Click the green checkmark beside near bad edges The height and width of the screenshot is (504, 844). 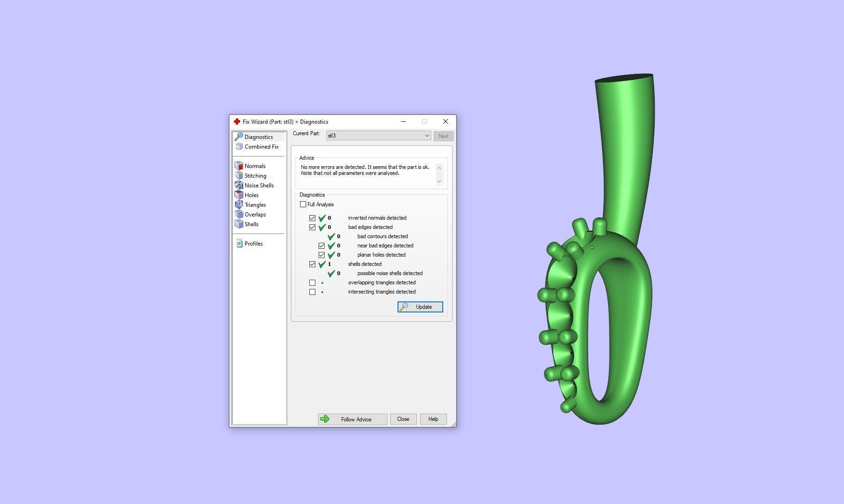pos(332,246)
